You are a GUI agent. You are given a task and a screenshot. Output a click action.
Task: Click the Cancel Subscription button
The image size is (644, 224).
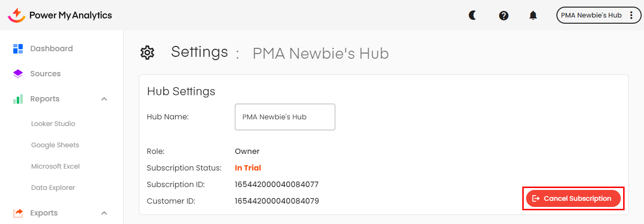pos(573,198)
